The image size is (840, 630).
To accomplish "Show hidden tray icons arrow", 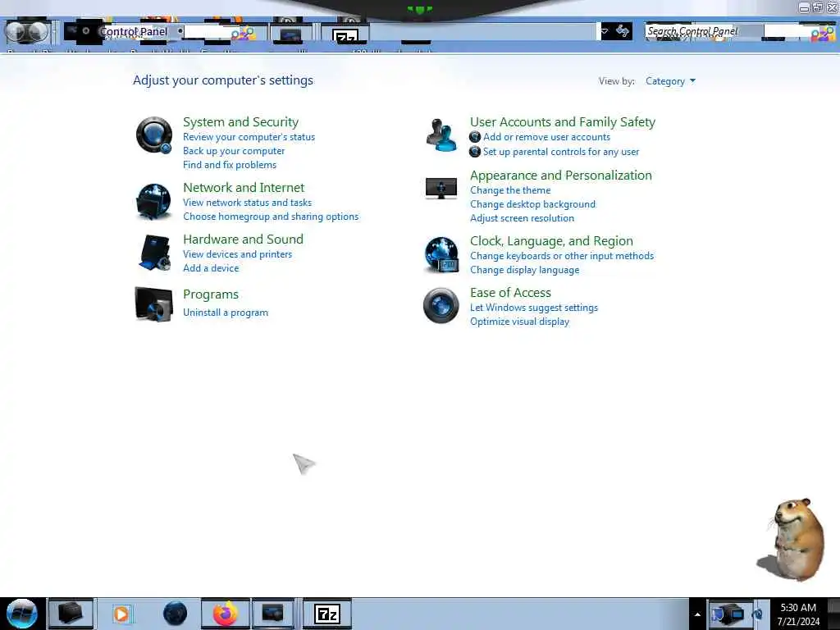I will tap(697, 614).
